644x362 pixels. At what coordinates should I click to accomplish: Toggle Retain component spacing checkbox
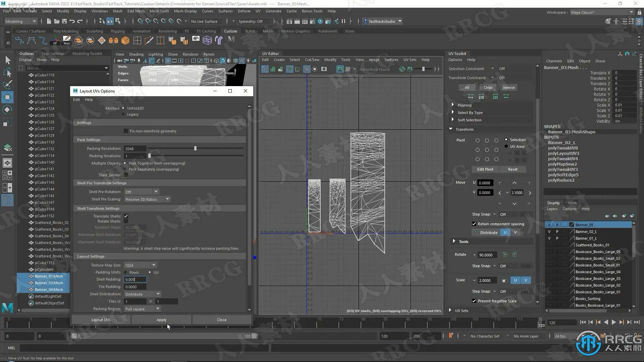point(474,224)
